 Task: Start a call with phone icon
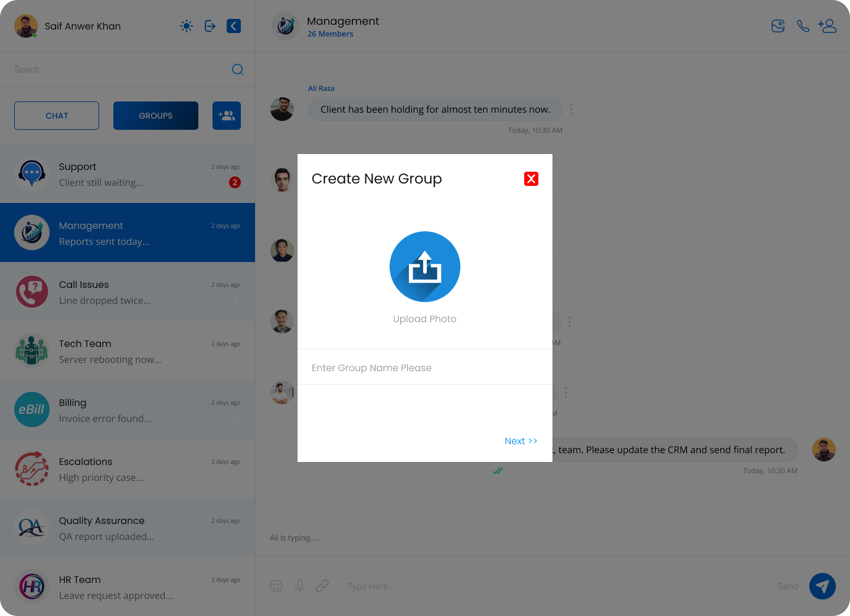click(x=803, y=26)
